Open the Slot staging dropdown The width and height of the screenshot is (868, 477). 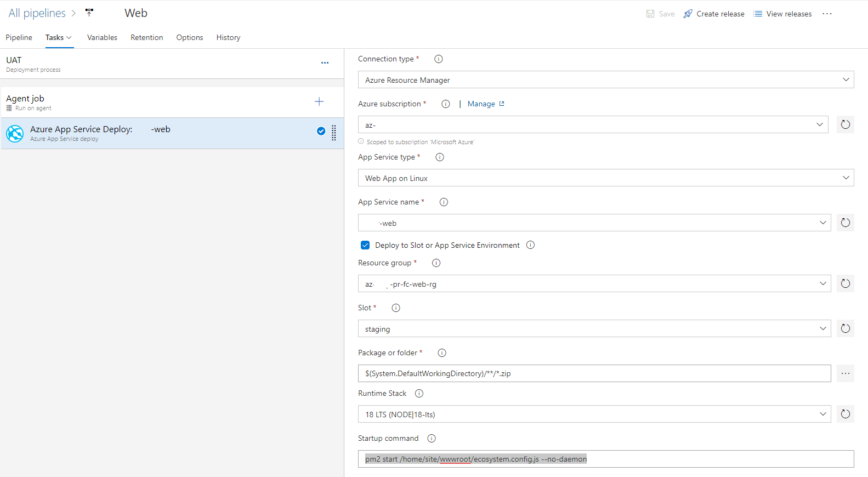594,328
